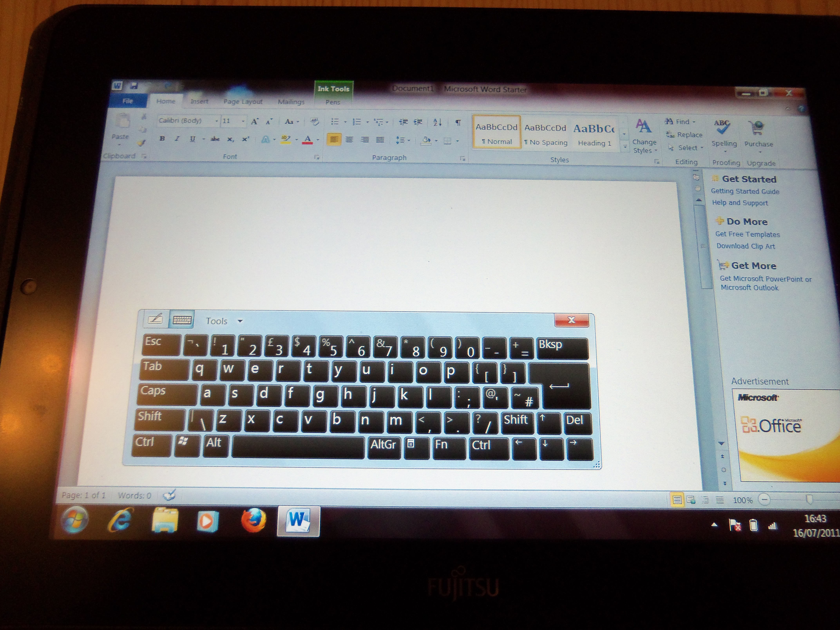Screen dimensions: 840x630
Task: Click Shrink Font icon
Action: pos(269,121)
